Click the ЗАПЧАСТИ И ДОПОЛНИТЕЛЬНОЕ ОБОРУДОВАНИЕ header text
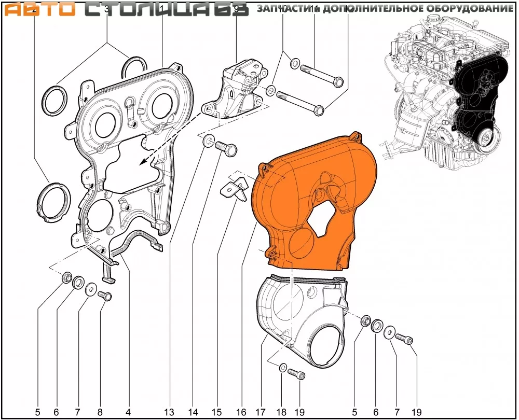Image resolution: width=519 pixels, height=420 pixels. click(x=385, y=9)
